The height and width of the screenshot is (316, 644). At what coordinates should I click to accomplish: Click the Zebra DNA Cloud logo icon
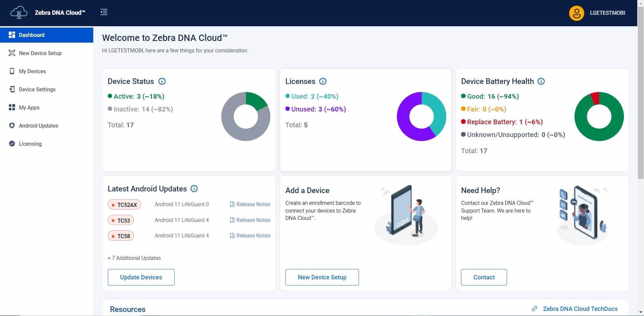(x=19, y=12)
